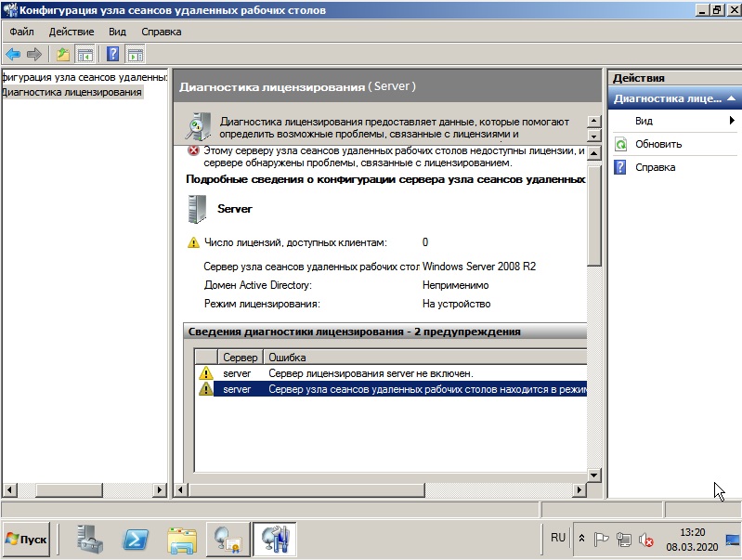
Task: Open the Справка menu in menu bar
Action: tap(162, 32)
